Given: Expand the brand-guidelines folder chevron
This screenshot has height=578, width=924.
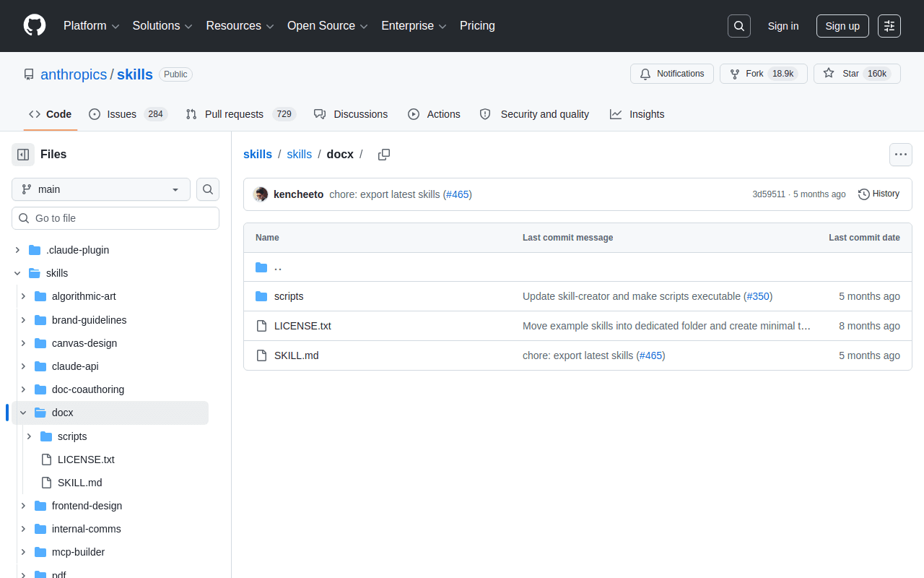Looking at the screenshot, I should (23, 320).
